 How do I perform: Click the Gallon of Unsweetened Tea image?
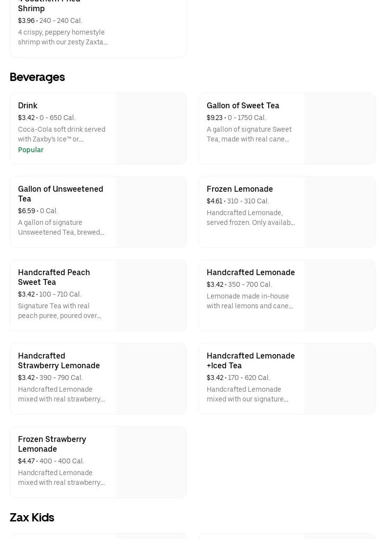tap(151, 212)
